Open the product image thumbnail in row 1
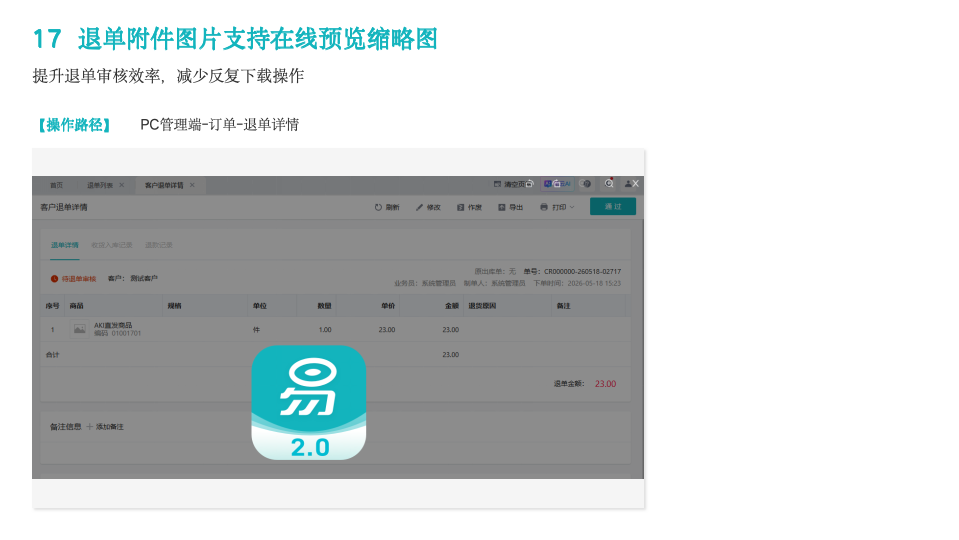 [80, 330]
